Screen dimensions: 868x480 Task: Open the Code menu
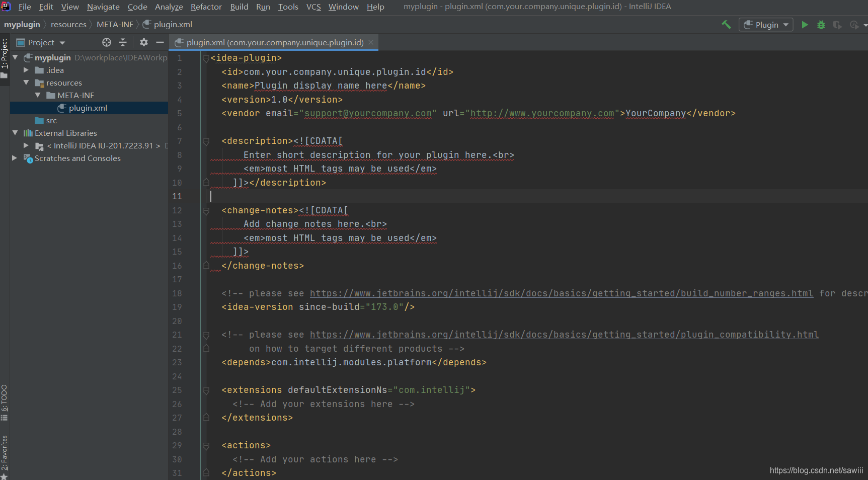137,7
